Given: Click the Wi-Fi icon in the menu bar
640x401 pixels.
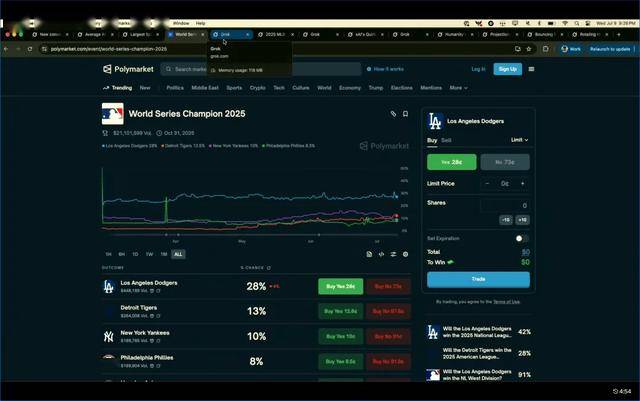Looking at the screenshot, I should point(565,23).
